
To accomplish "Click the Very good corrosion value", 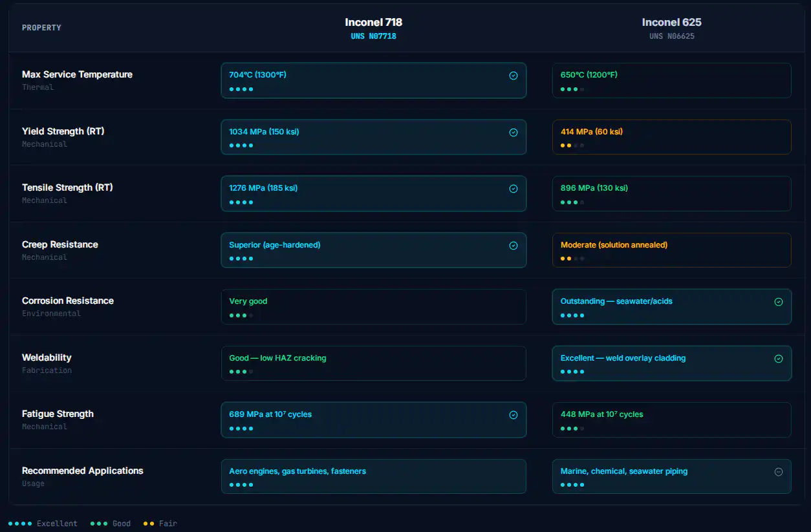I will (248, 301).
